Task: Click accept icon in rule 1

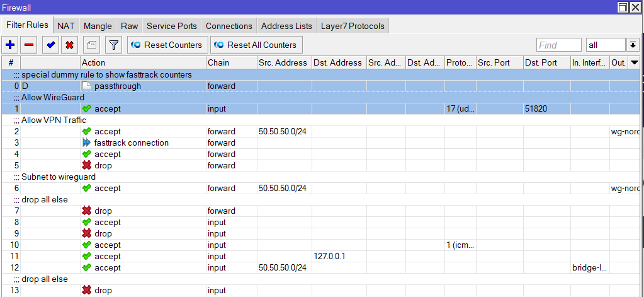Action: pyautogui.click(x=86, y=108)
